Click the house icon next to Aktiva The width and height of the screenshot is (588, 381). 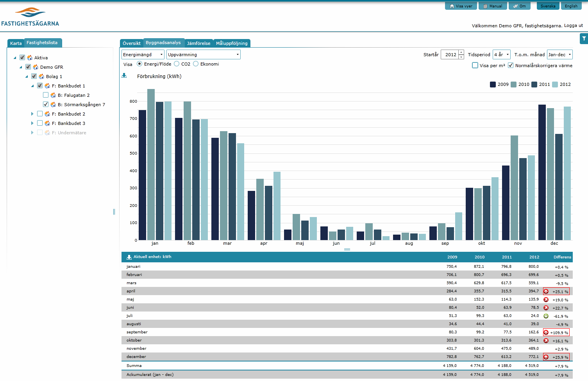pos(30,57)
